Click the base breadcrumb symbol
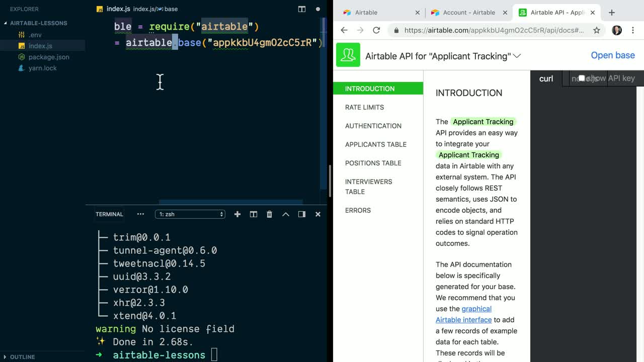Screen dimensions: 644x362 pyautogui.click(x=171, y=9)
